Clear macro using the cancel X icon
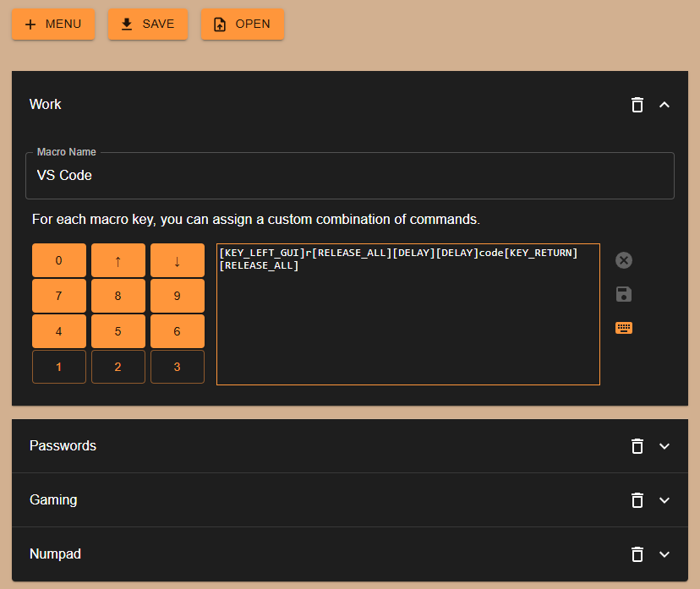 [x=624, y=260]
